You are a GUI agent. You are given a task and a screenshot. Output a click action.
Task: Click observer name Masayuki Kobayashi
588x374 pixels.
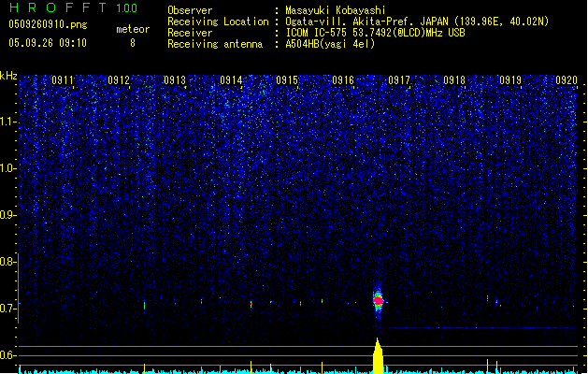pos(336,10)
